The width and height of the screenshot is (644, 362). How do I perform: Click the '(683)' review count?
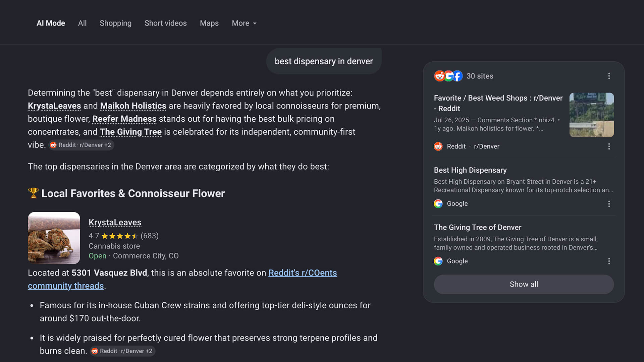point(150,236)
